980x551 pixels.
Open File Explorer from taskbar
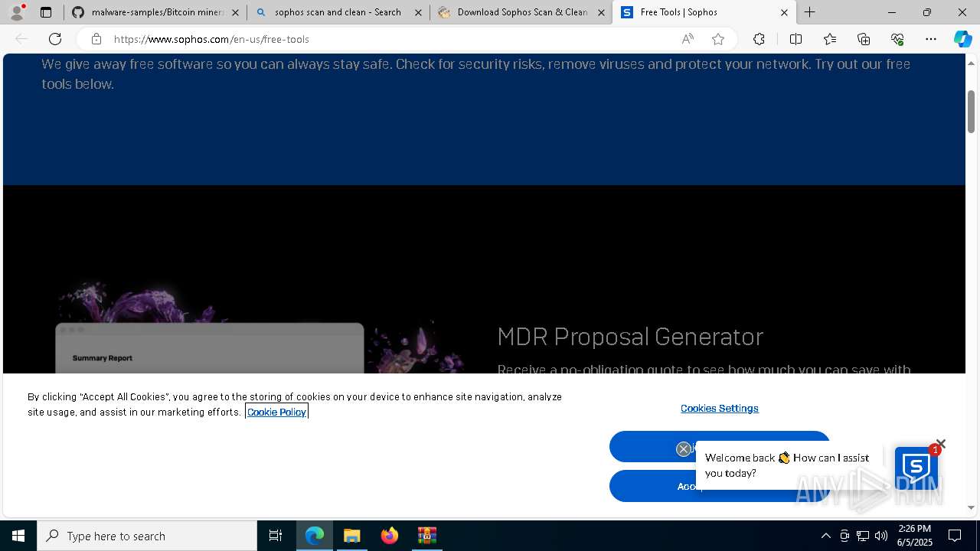(x=352, y=536)
